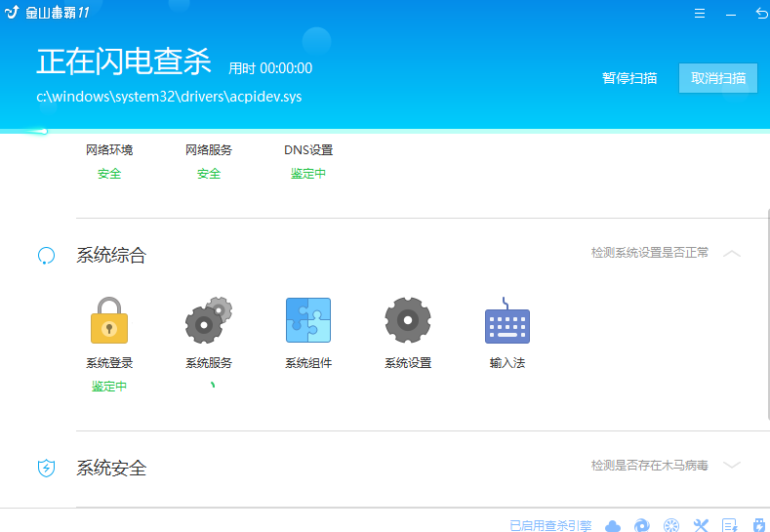Image resolution: width=770 pixels, height=532 pixels.
Task: Click the swirl engine icon in status bar
Action: pos(641,525)
